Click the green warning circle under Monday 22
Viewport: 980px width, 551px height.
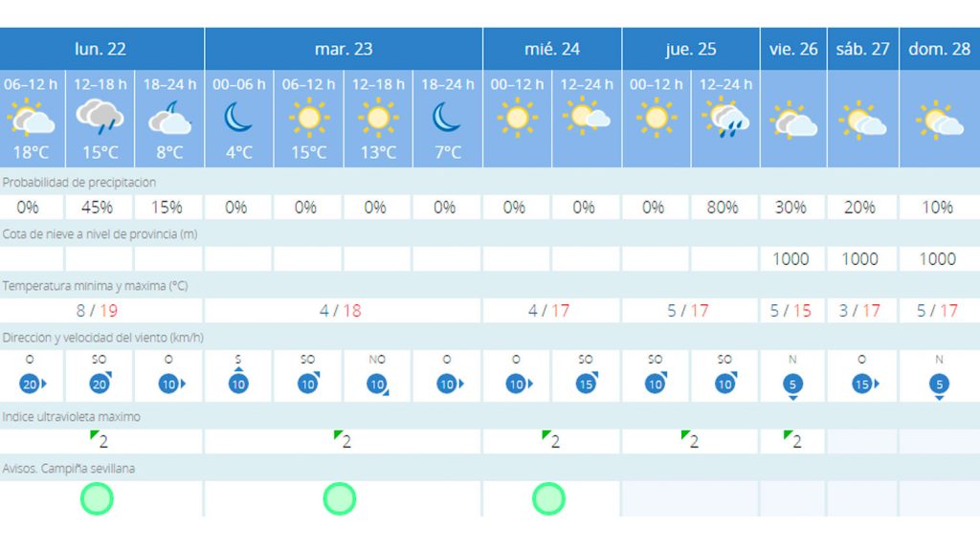[98, 498]
